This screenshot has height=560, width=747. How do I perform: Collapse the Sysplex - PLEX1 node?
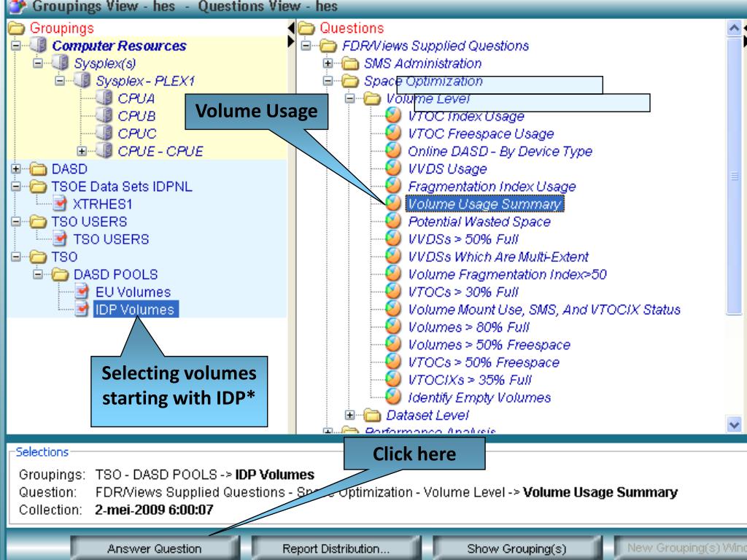click(60, 81)
